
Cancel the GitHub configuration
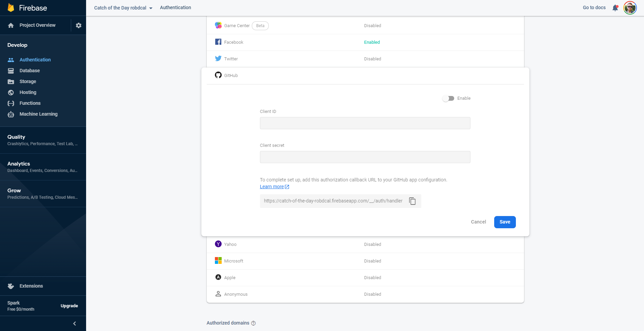478,222
